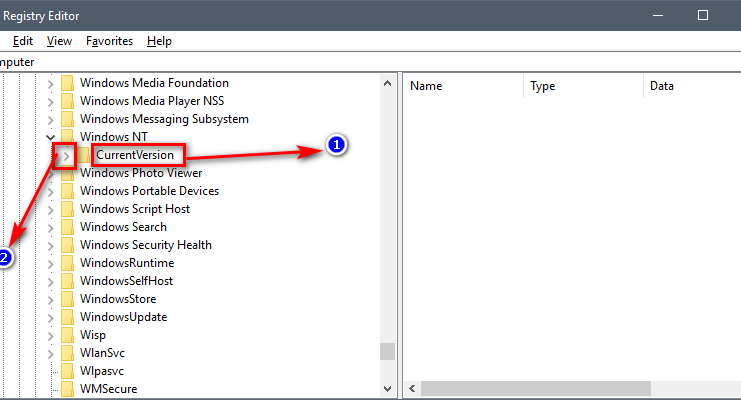
Task: Expand the Windows Script Host key
Action: point(51,210)
